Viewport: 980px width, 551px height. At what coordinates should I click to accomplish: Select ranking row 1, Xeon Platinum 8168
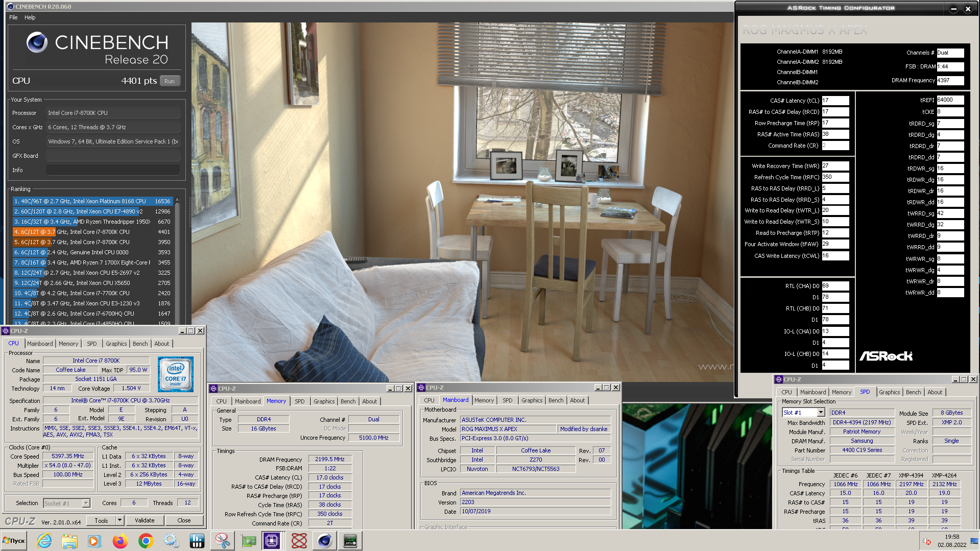tap(92, 201)
